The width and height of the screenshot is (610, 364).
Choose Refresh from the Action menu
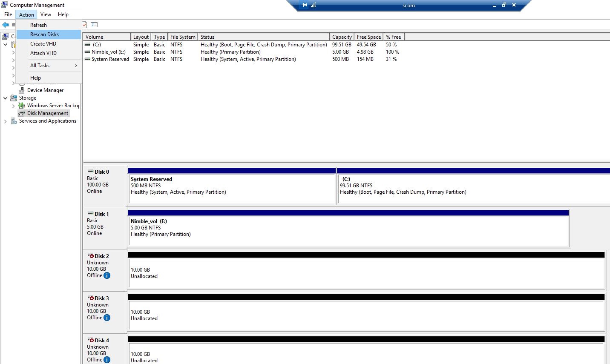pos(49,25)
